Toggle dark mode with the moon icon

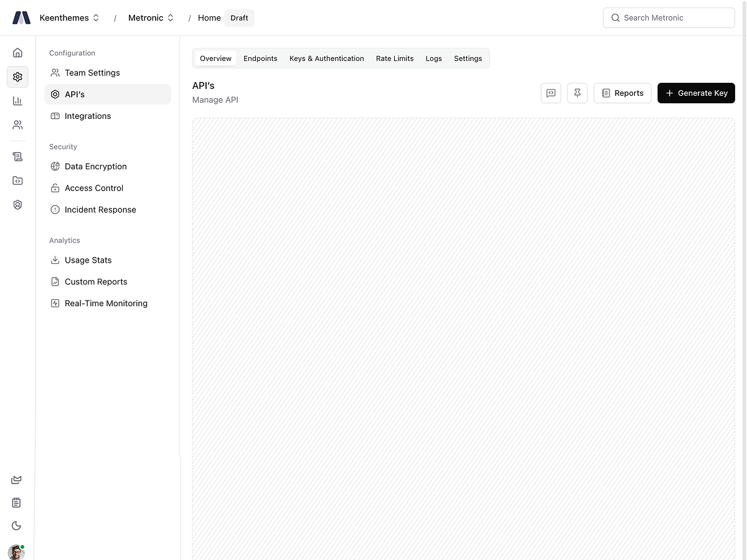[x=17, y=526]
